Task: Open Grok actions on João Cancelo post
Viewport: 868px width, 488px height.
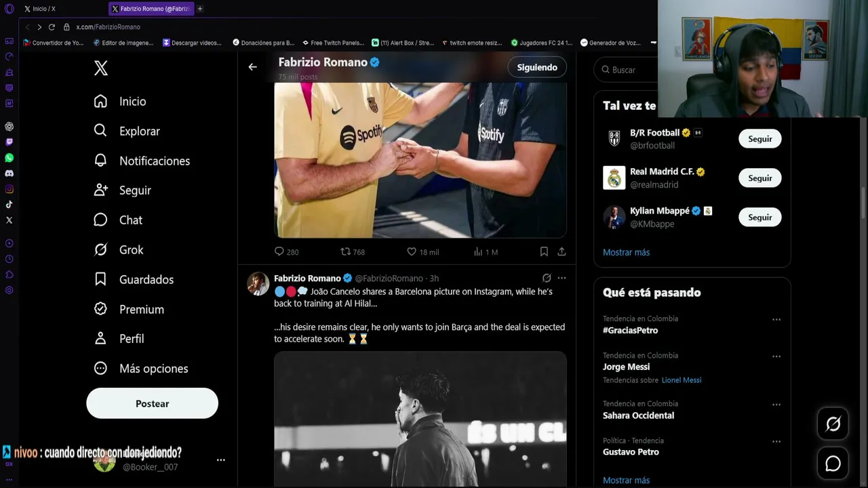Action: pos(547,278)
